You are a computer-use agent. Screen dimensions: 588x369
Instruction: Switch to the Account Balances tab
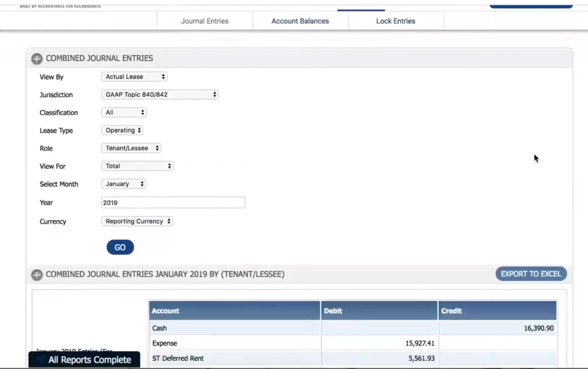point(300,21)
